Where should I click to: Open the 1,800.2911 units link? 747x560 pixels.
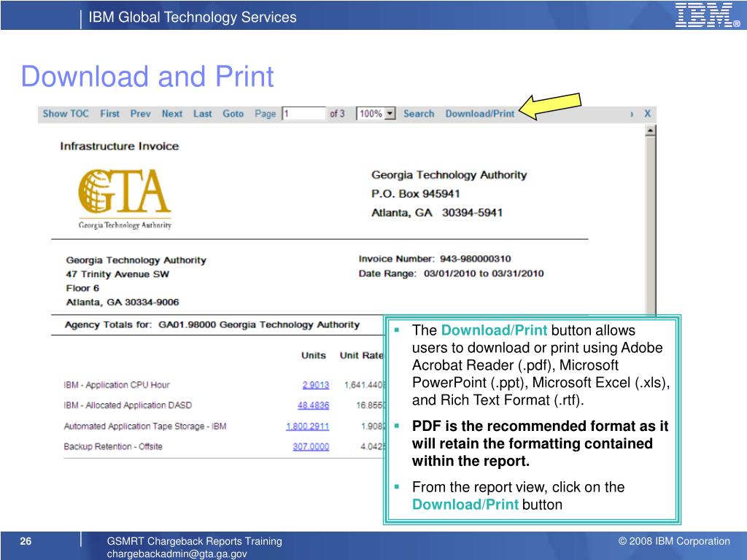pos(307,426)
